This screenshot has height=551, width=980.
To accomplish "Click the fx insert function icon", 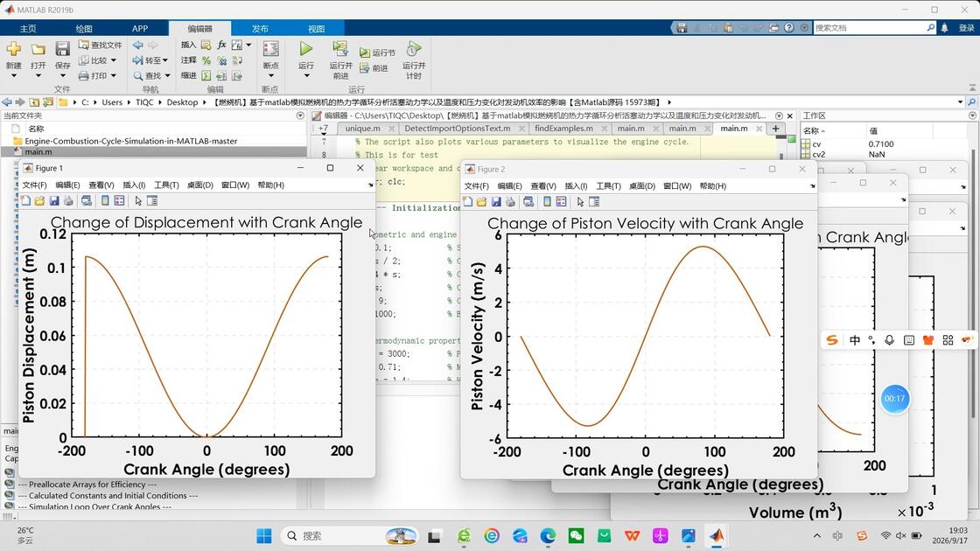I will [221, 45].
